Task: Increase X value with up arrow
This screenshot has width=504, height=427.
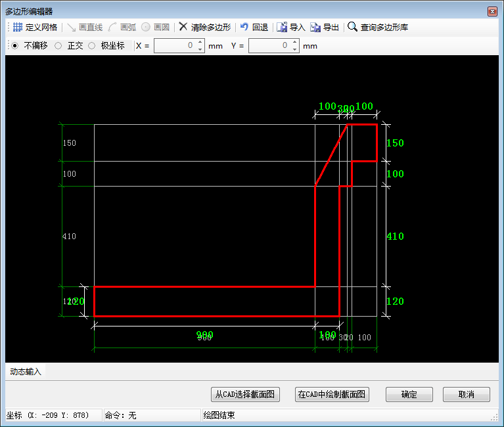Action: [200, 42]
